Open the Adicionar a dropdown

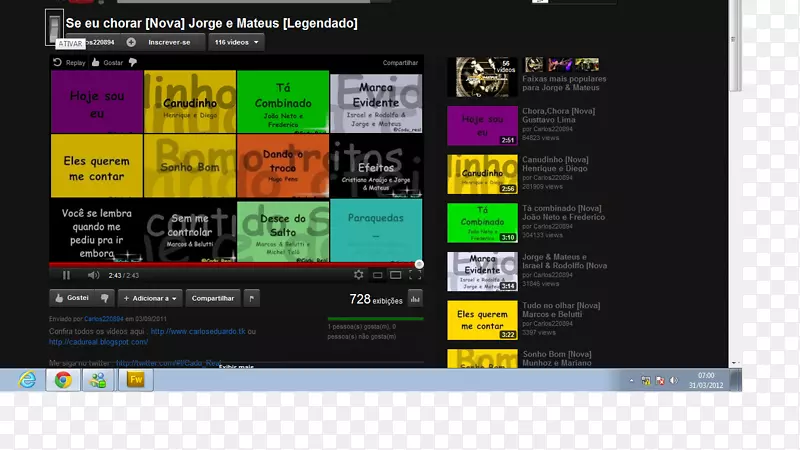point(150,298)
